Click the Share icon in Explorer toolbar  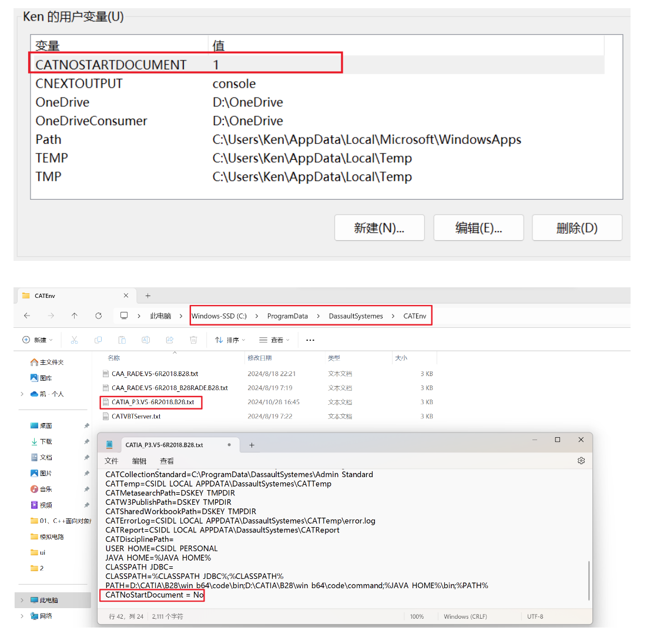pos(170,340)
